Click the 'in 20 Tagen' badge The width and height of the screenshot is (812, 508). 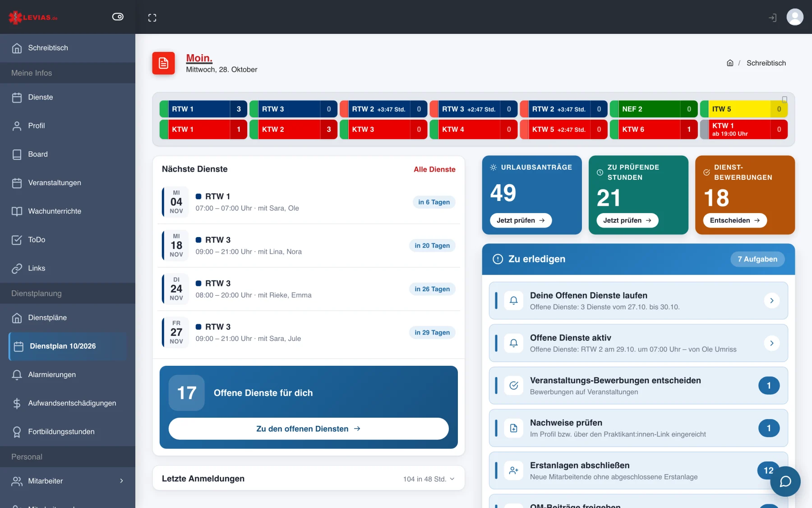pyautogui.click(x=432, y=246)
